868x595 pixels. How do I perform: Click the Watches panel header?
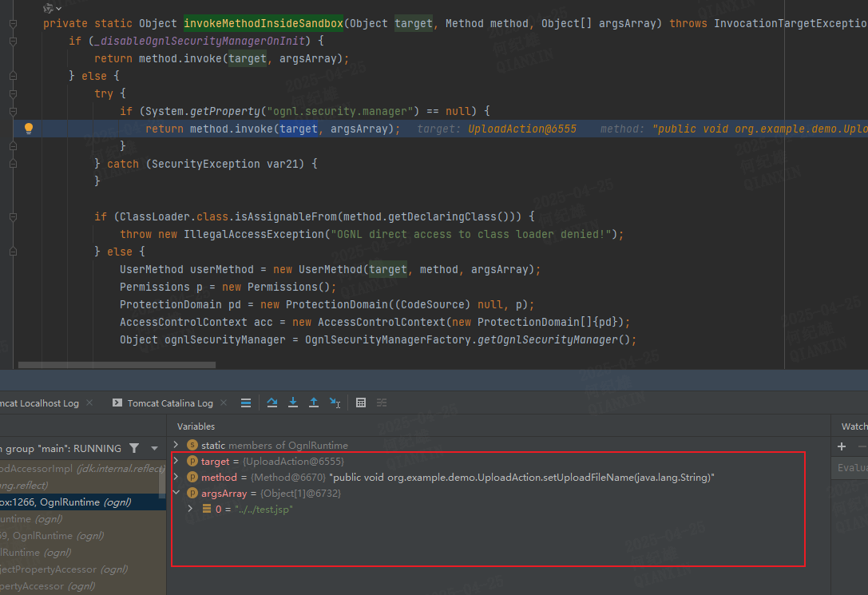coord(854,426)
